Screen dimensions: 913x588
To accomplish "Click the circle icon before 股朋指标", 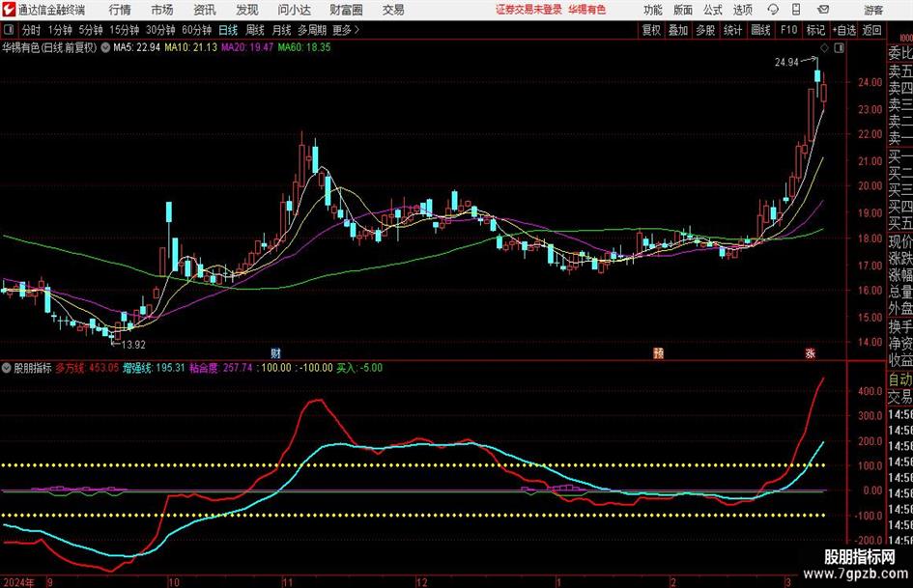I will click(x=7, y=368).
